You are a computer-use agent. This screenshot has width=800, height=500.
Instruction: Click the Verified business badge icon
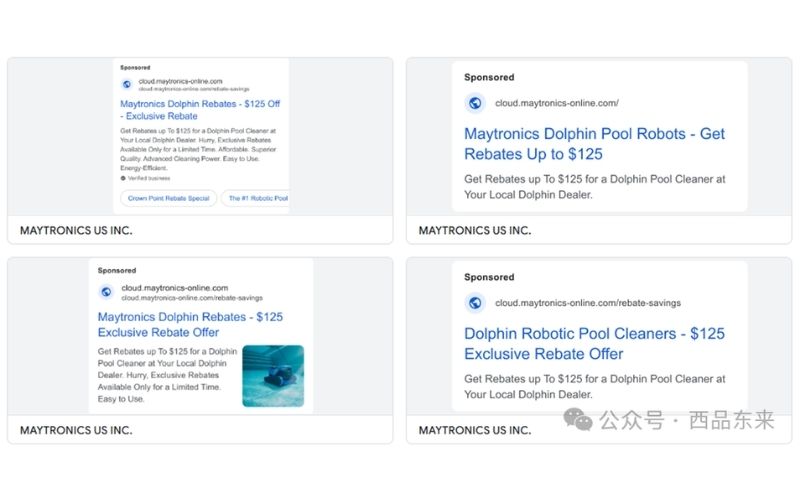(123, 178)
